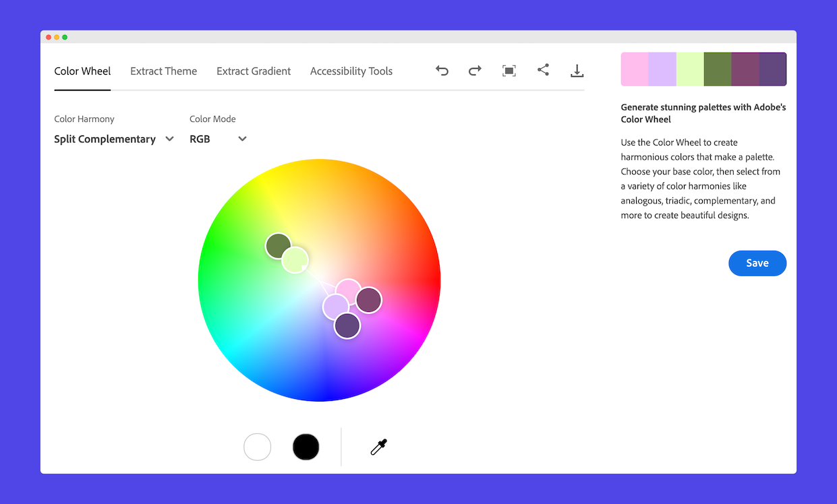This screenshot has height=504, width=837.
Task: Open the Color Harmony dropdown
Action: pyautogui.click(x=113, y=139)
